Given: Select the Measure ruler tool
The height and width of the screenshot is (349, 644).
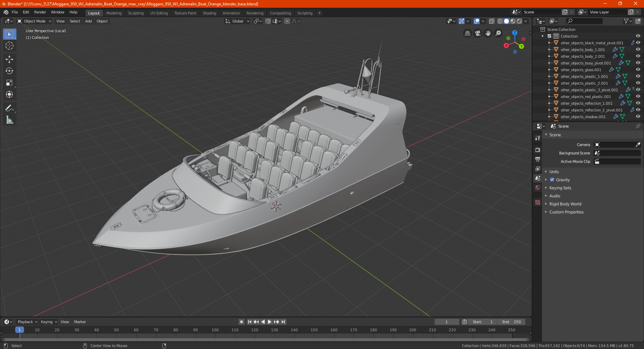Looking at the screenshot, I should (9, 120).
